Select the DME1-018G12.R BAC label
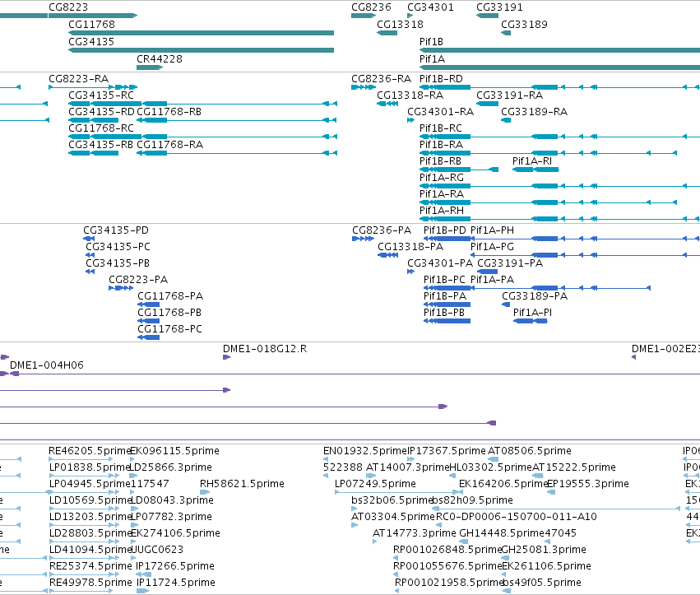Image resolution: width=700 pixels, height=595 pixels. point(265,349)
